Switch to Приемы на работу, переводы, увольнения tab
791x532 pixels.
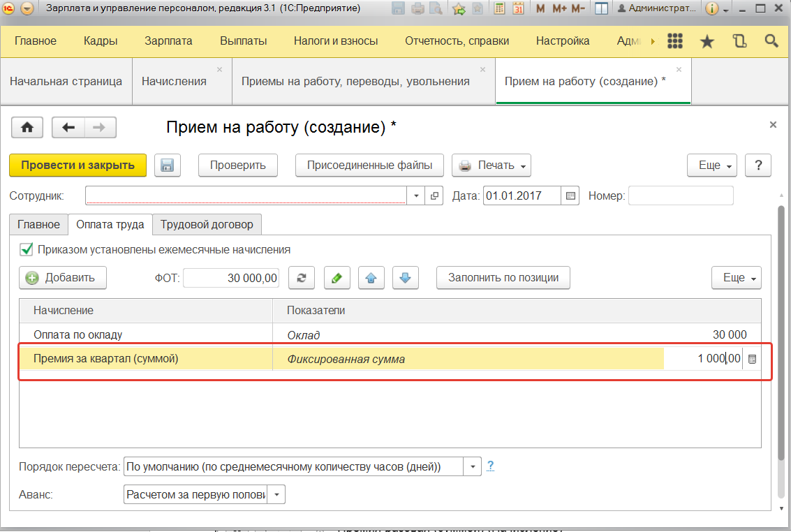355,82
